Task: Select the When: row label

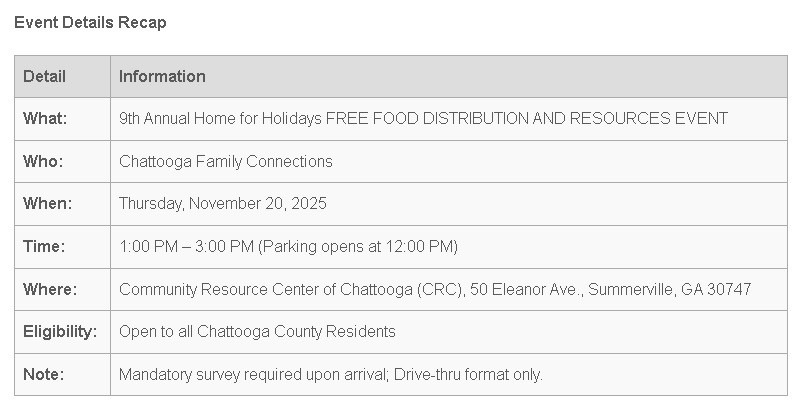Action: pyautogui.click(x=47, y=204)
